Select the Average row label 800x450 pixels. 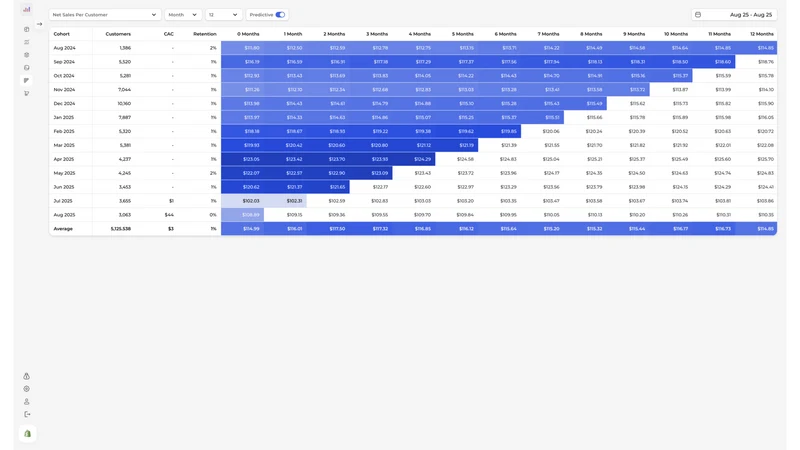click(63, 229)
